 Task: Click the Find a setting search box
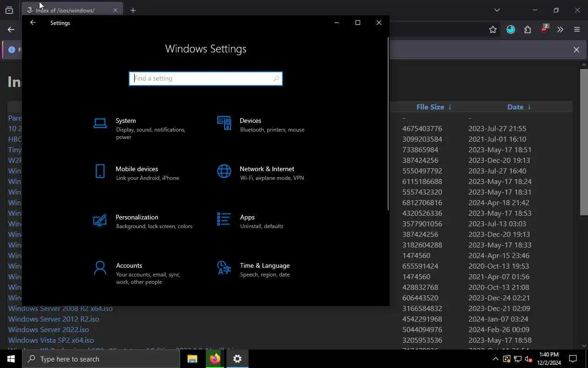click(206, 79)
